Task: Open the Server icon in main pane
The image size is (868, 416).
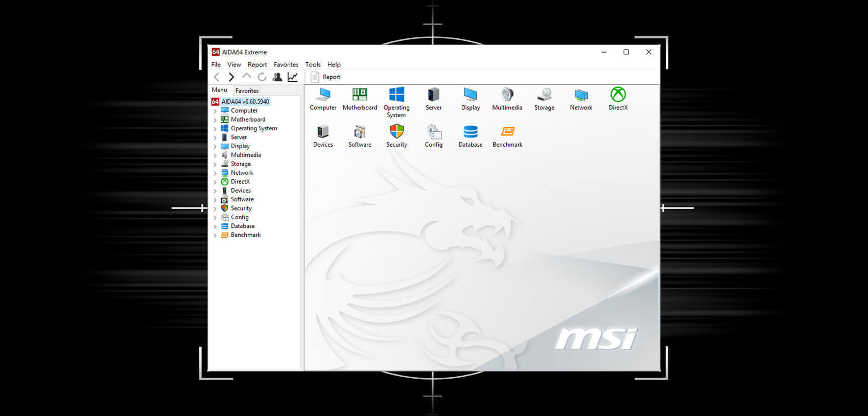Action: pos(433,95)
